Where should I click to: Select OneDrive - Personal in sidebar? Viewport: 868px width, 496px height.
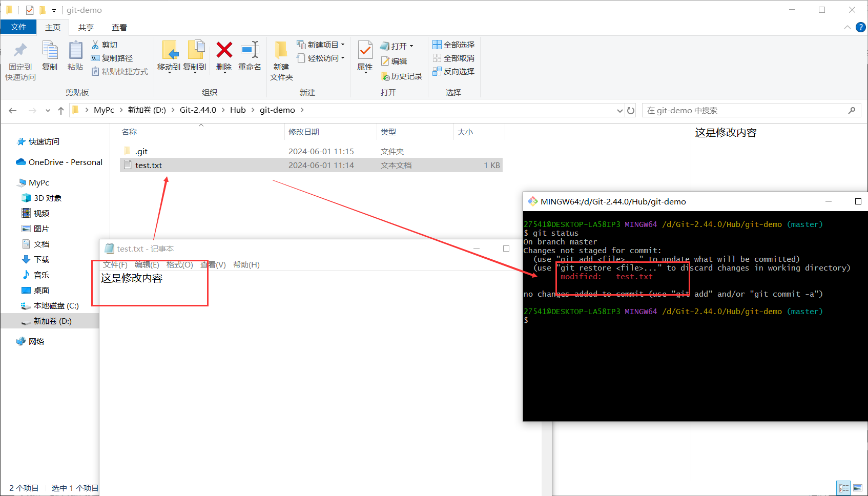pos(59,162)
